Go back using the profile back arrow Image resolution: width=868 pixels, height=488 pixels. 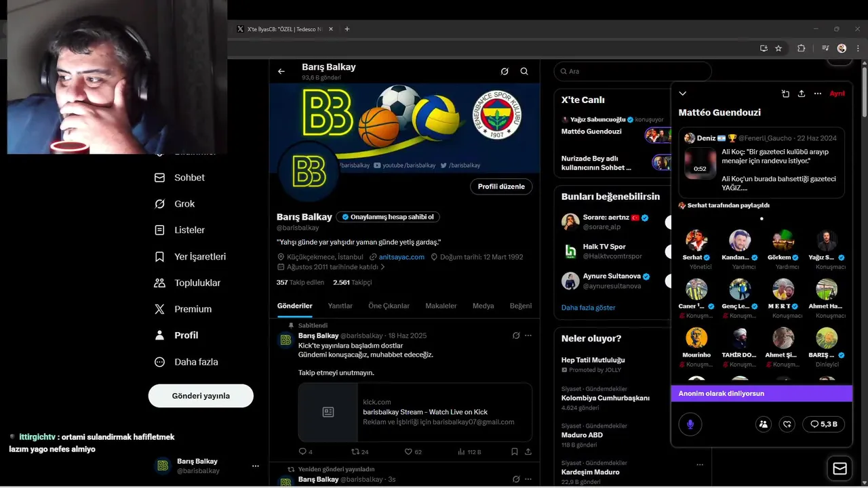(281, 71)
